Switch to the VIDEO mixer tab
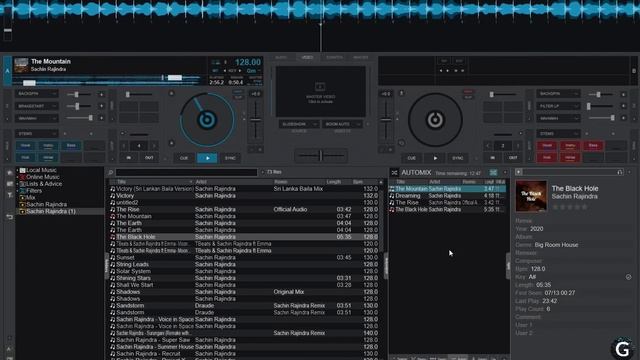The width and height of the screenshot is (640, 360). point(307,58)
